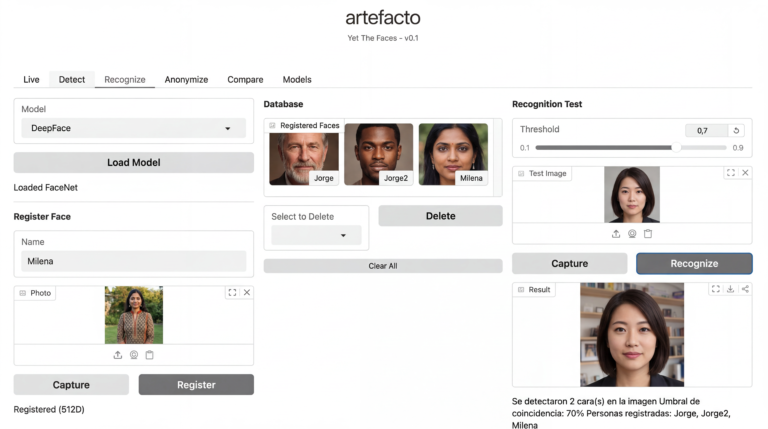Click the Threshold slider handle
This screenshot has width=768, height=429.
coord(676,147)
